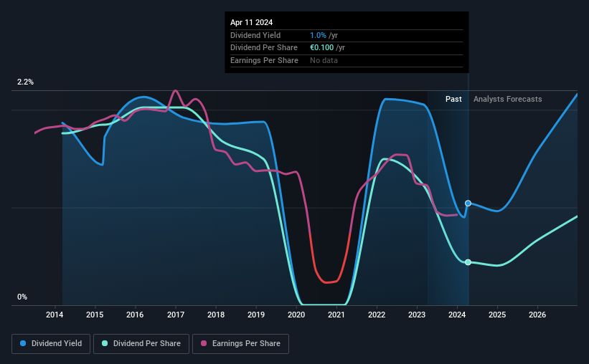
Task: Click the 2.2% y-axis label
Action: click(25, 82)
